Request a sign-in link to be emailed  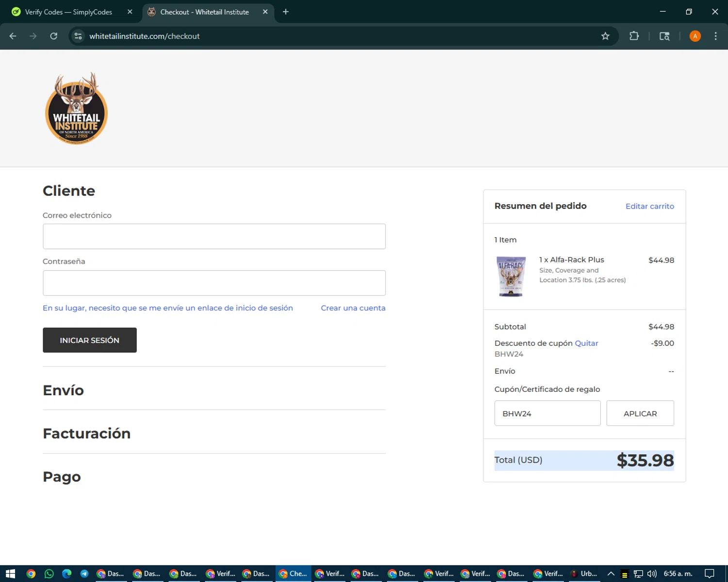[x=167, y=308]
